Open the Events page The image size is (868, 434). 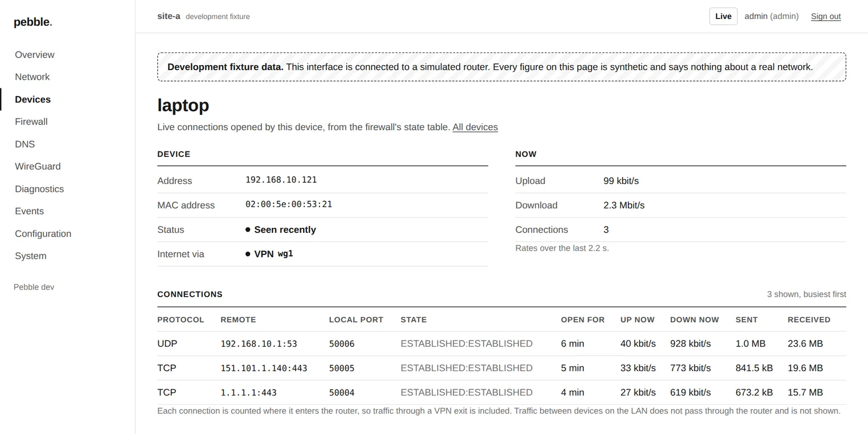click(x=29, y=211)
